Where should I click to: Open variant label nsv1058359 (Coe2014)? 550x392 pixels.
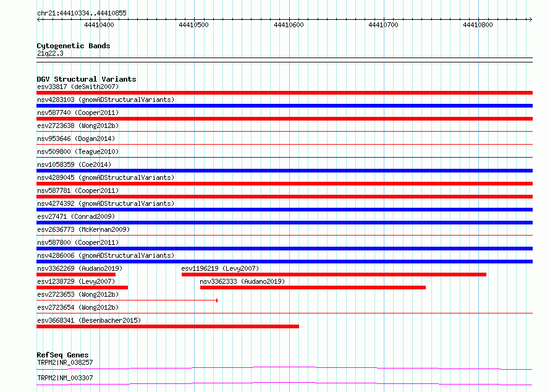tap(74, 164)
